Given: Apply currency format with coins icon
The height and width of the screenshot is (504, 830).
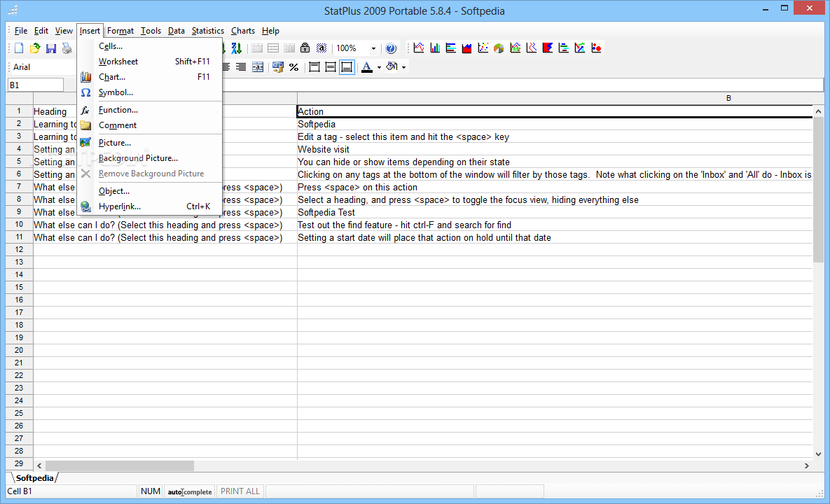Looking at the screenshot, I should coord(278,67).
